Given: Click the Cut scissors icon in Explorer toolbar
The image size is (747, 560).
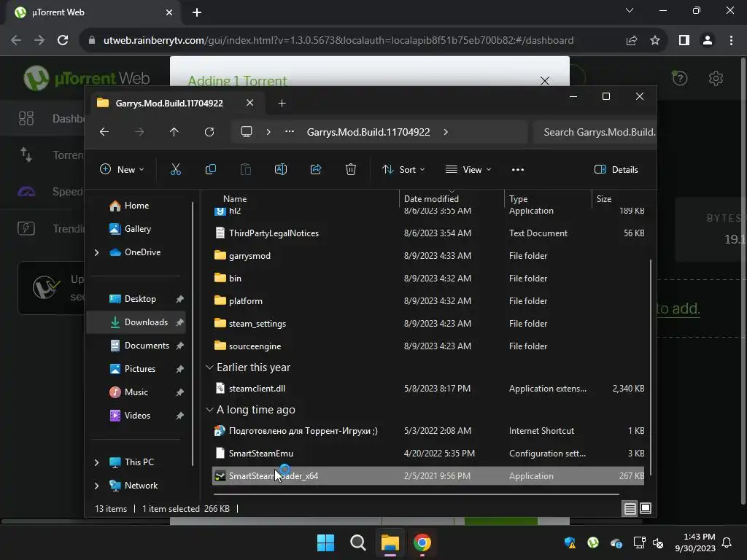Looking at the screenshot, I should [175, 169].
